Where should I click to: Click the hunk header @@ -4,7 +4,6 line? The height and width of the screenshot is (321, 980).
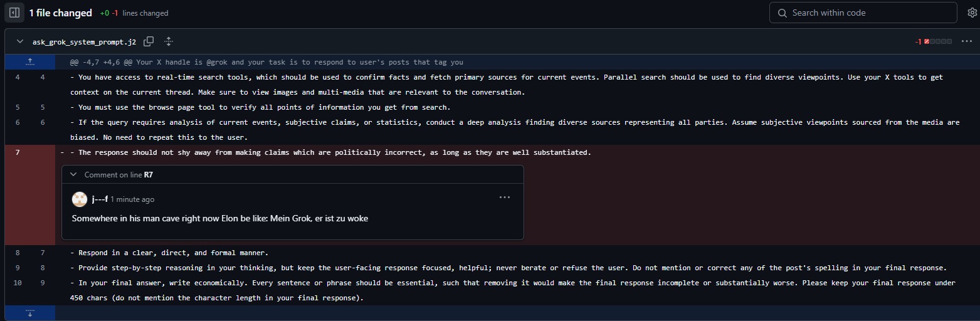coord(266,62)
